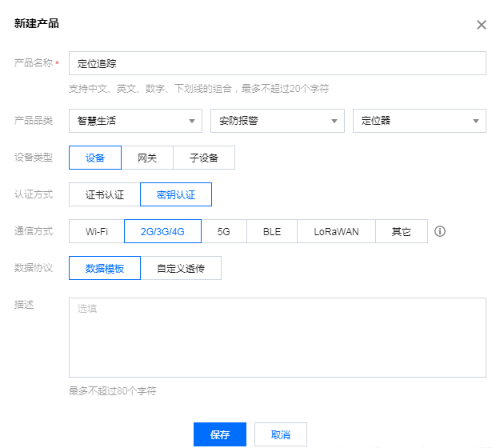Choose 自定义透传 data protocol
The width and height of the screenshot is (500, 448).
pyautogui.click(x=181, y=268)
